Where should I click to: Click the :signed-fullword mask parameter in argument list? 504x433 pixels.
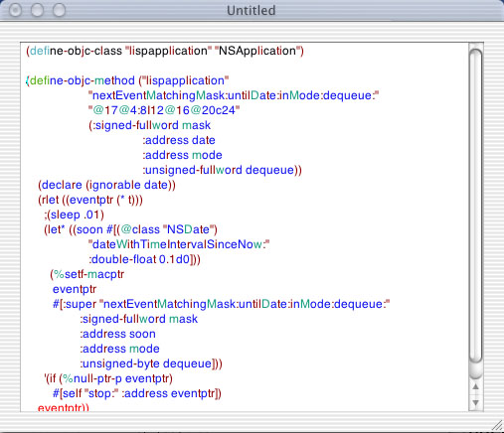[x=149, y=125]
